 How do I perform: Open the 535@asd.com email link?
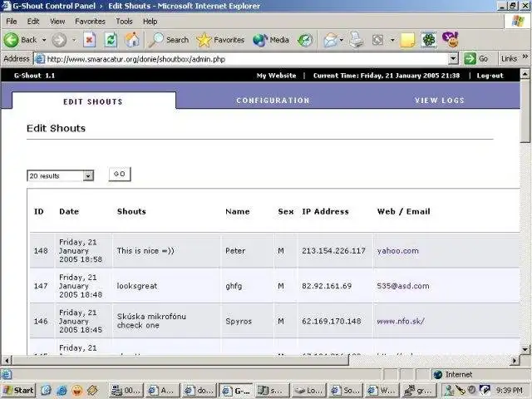click(402, 286)
